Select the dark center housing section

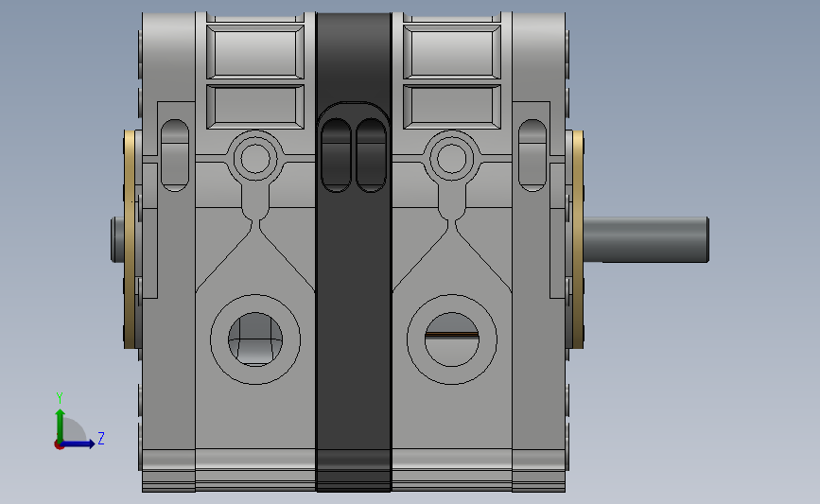(354, 252)
